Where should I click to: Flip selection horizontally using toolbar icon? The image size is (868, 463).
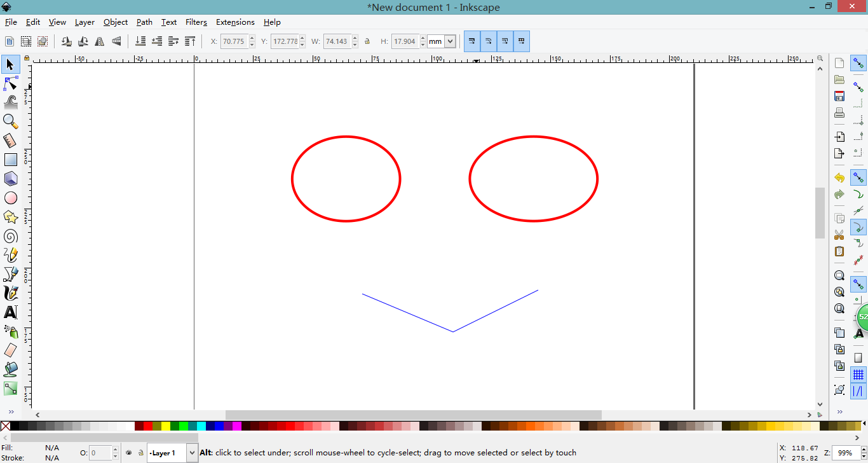tap(100, 41)
